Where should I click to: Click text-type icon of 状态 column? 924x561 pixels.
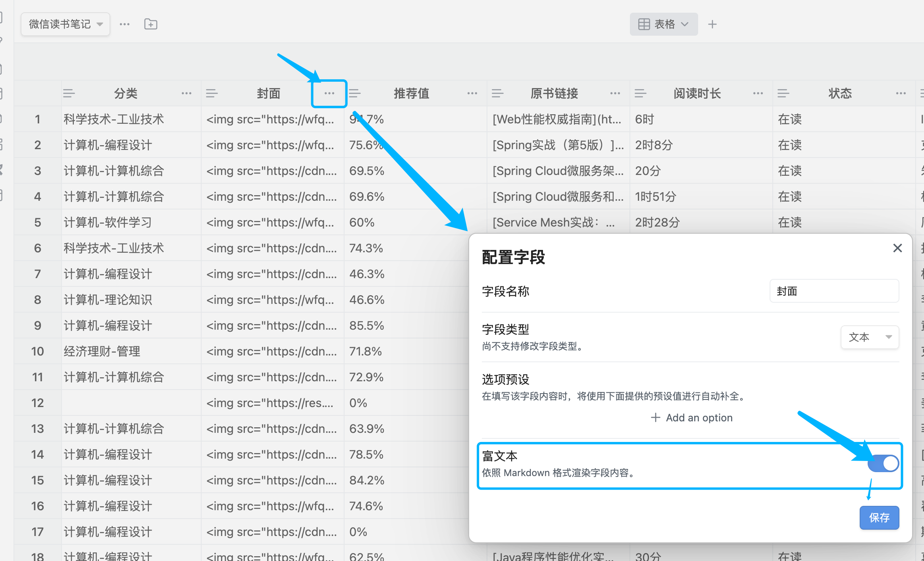point(783,94)
